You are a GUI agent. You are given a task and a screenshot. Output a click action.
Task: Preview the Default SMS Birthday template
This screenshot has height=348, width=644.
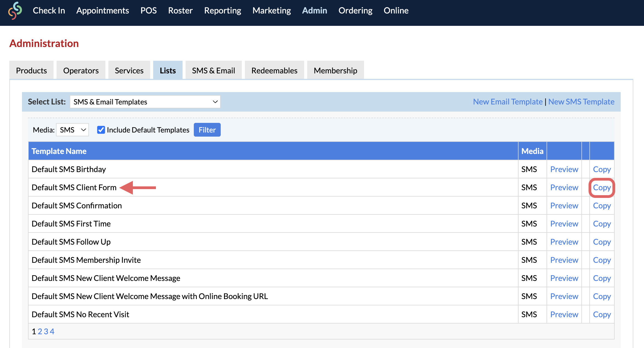[x=564, y=169]
